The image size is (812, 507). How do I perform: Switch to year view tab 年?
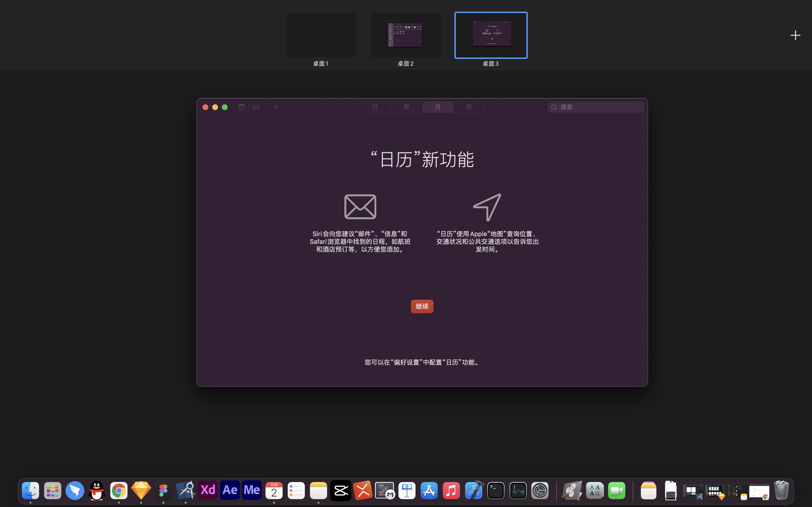469,107
